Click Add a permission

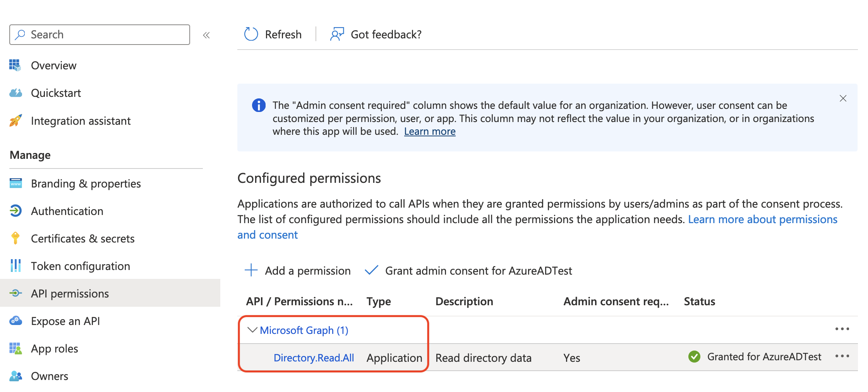coord(307,271)
